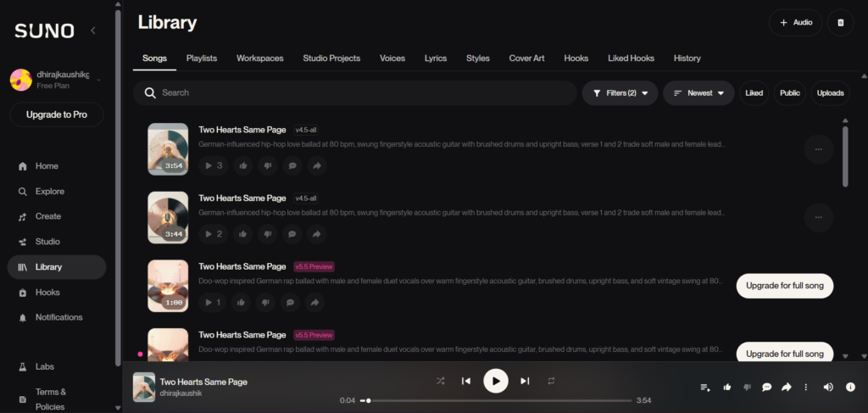868x413 pixels.
Task: Show song info in the player bar
Action: (851, 388)
